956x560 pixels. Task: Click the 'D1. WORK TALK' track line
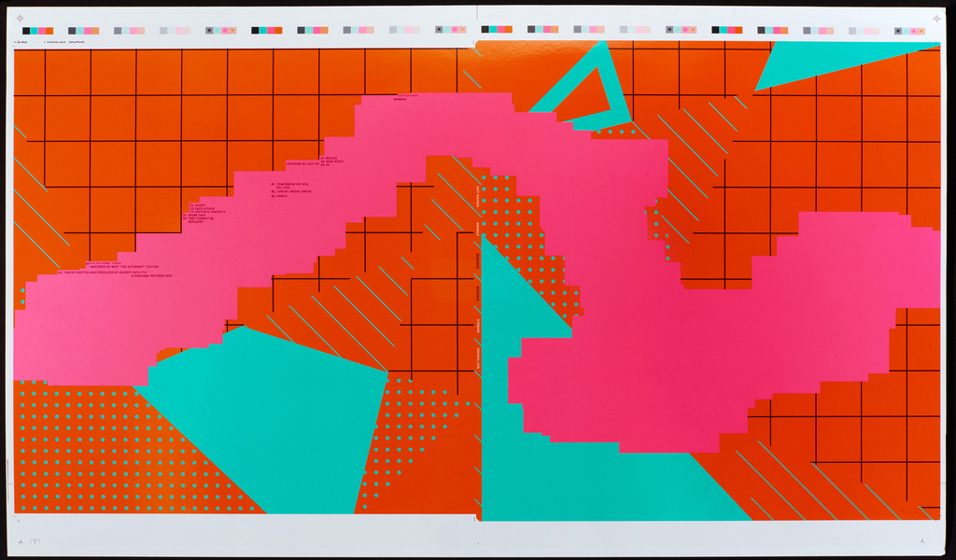[194, 215]
